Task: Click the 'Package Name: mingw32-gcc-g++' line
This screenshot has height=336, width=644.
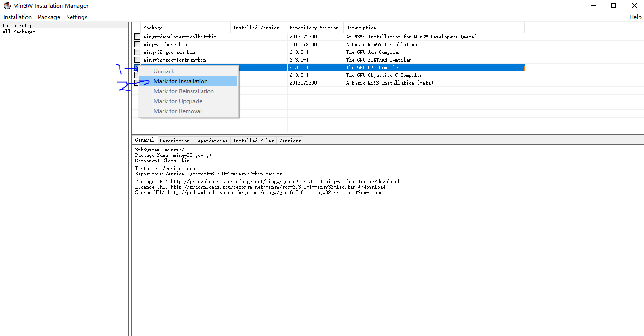Action: [x=174, y=155]
